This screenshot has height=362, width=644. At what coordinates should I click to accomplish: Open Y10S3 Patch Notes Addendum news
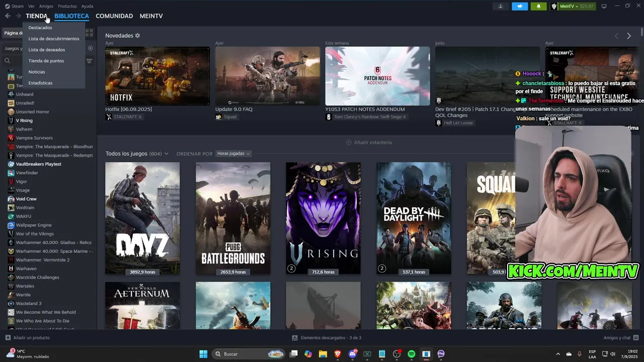377,76
